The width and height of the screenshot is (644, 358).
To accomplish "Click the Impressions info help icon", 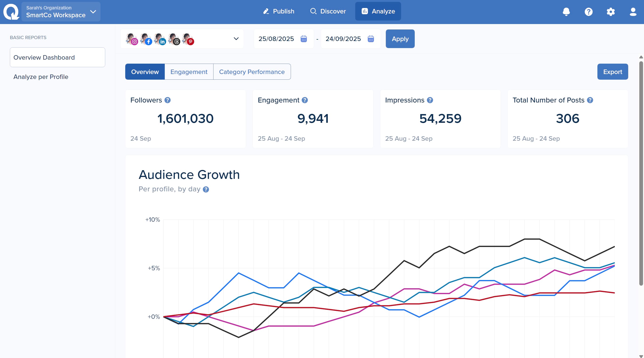I will pyautogui.click(x=430, y=100).
